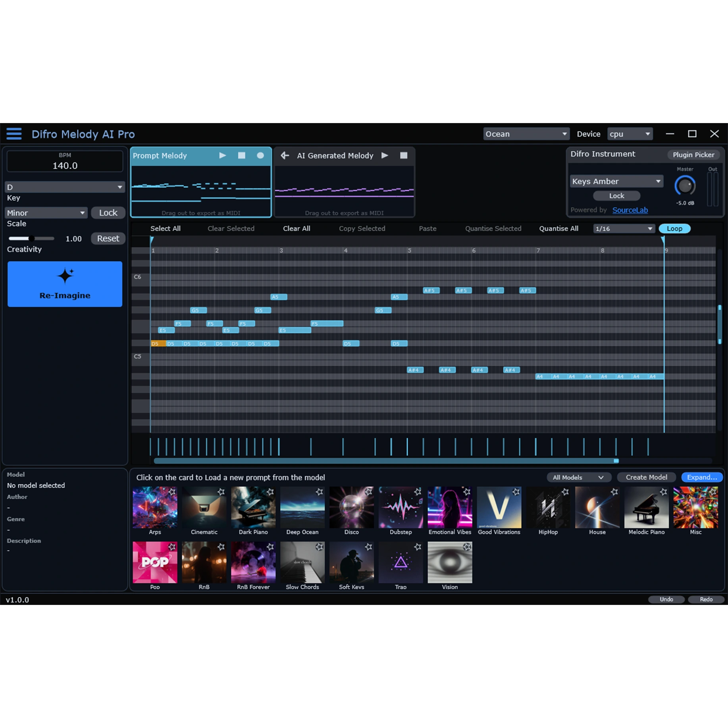The width and height of the screenshot is (728, 728).
Task: Favorite the Dark Piano model star
Action: [270, 492]
